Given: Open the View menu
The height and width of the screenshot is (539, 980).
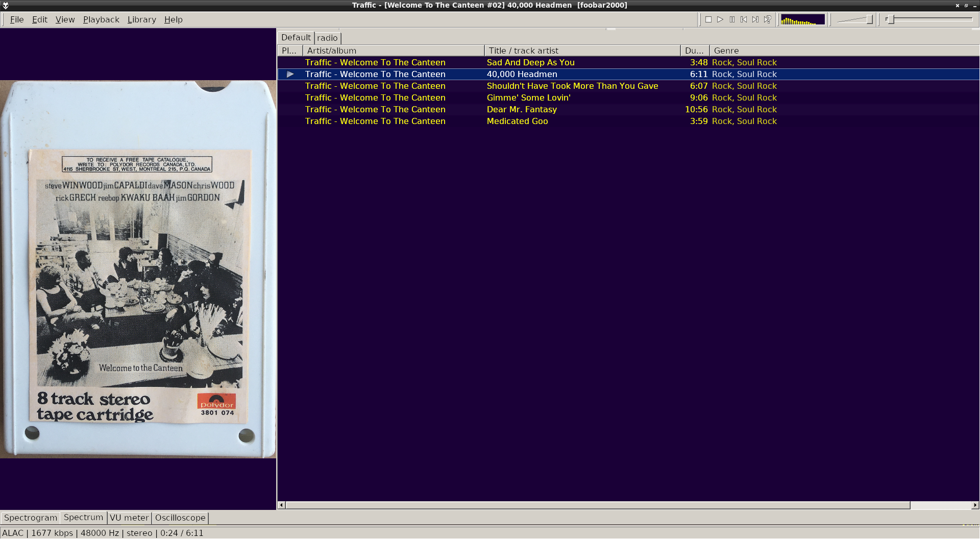Looking at the screenshot, I should (65, 19).
